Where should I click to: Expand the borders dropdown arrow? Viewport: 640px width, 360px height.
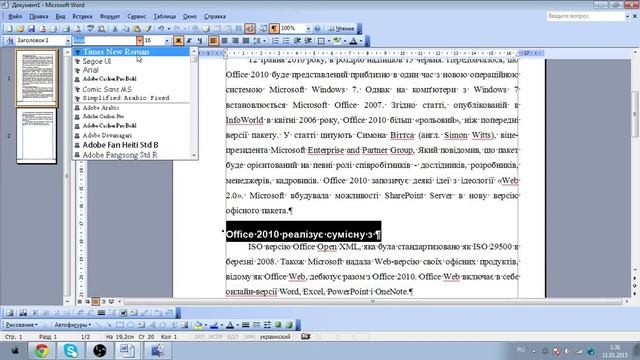pos(329,40)
